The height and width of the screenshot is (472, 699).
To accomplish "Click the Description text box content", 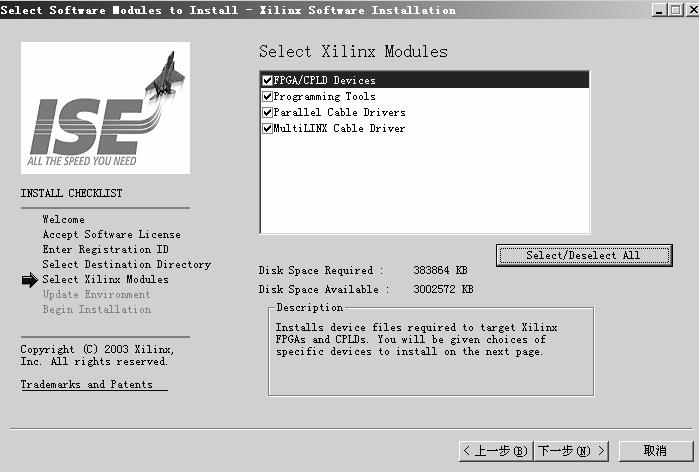I will (x=416, y=340).
